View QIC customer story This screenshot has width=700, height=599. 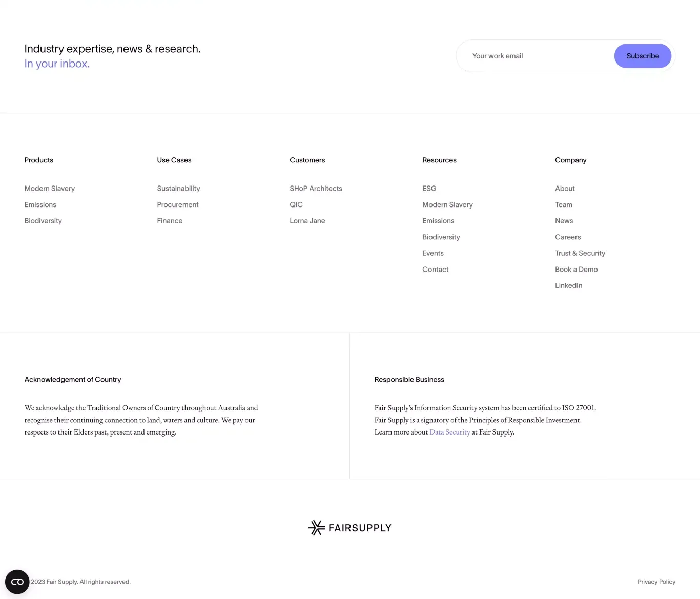coord(296,204)
